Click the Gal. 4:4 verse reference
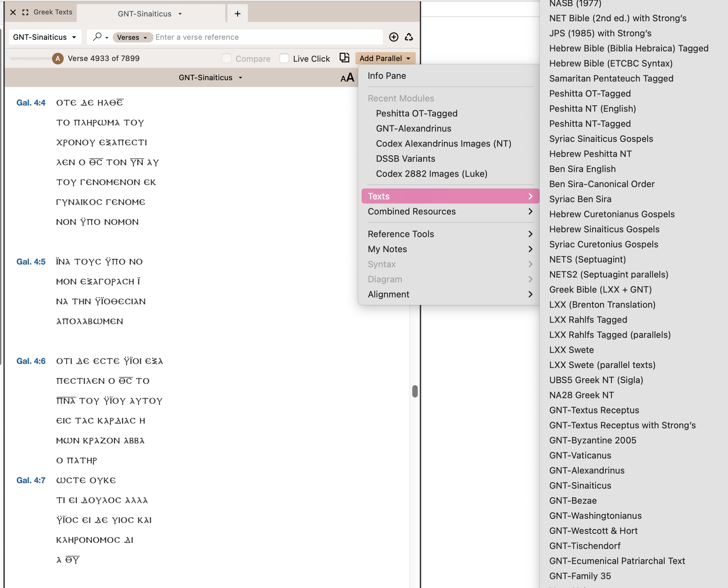The image size is (728, 588). 31,103
